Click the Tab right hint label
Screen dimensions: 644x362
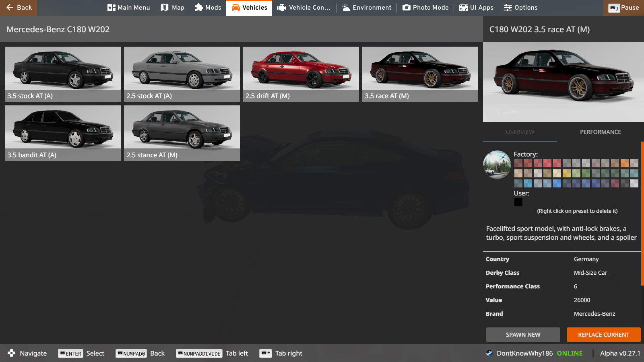pos(289,354)
